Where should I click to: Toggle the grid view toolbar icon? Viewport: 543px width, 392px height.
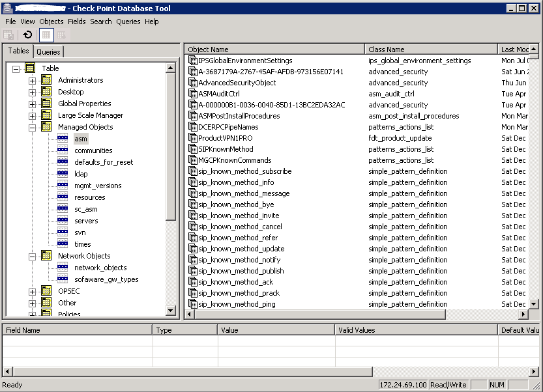(x=46, y=35)
